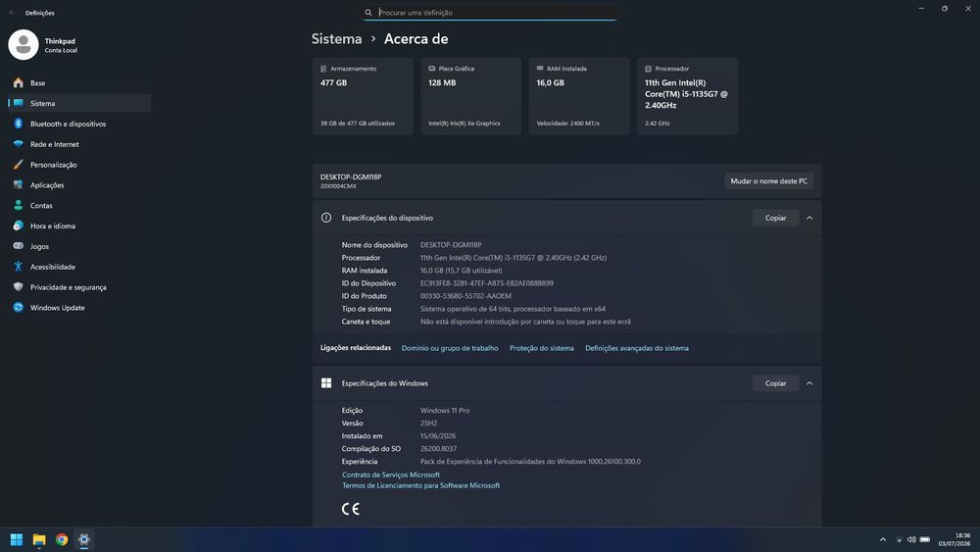Image resolution: width=980 pixels, height=552 pixels.
Task: Click the battery tray icon
Action: click(x=925, y=539)
